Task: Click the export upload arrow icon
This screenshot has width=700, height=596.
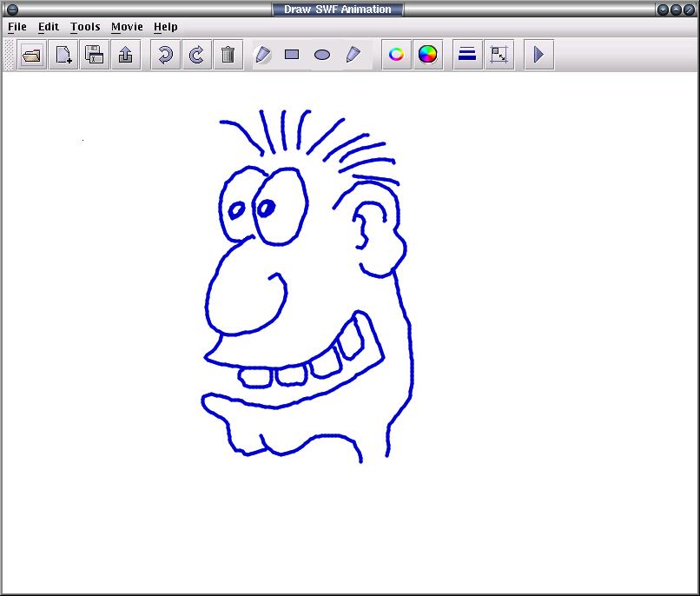Action: 126,55
